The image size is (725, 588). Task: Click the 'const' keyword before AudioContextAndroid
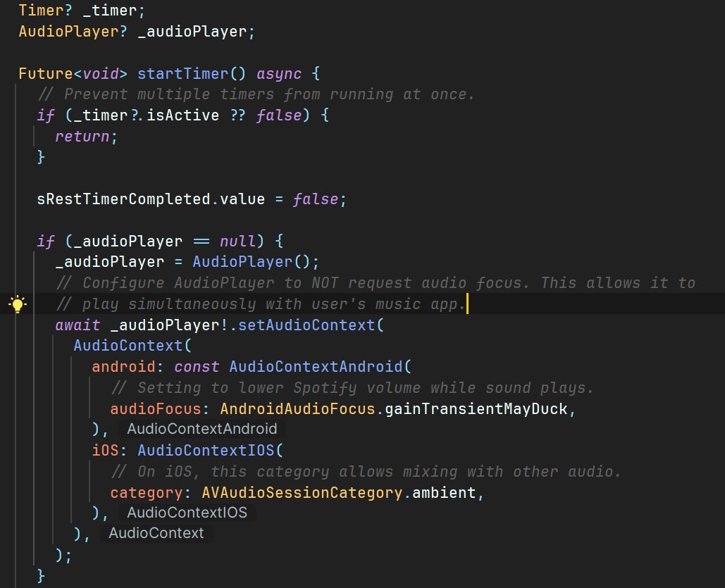(197, 367)
